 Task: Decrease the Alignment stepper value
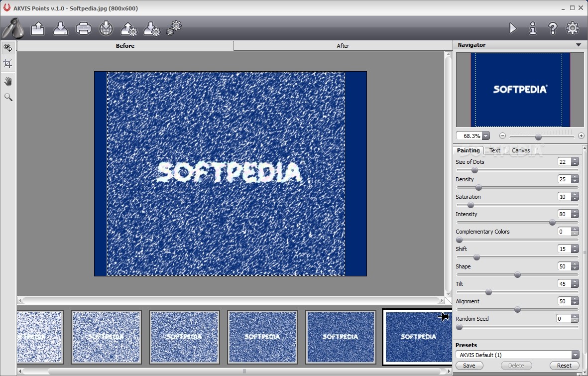coord(575,304)
